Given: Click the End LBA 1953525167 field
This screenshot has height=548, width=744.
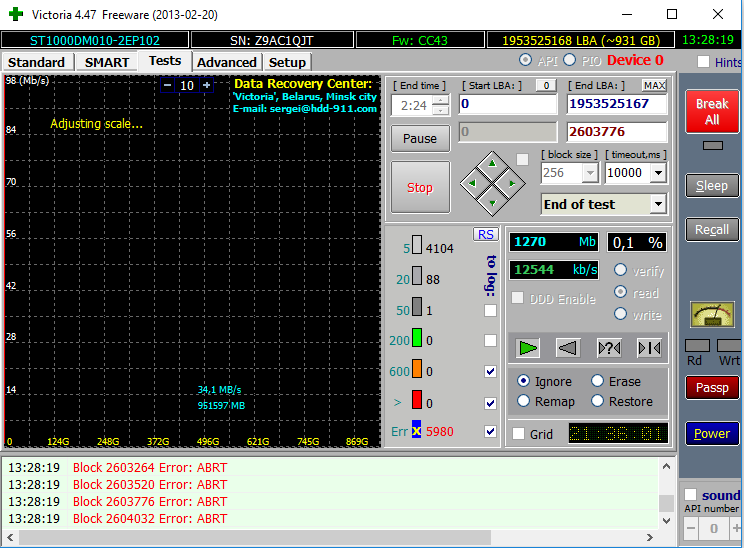Looking at the screenshot, I should (617, 104).
